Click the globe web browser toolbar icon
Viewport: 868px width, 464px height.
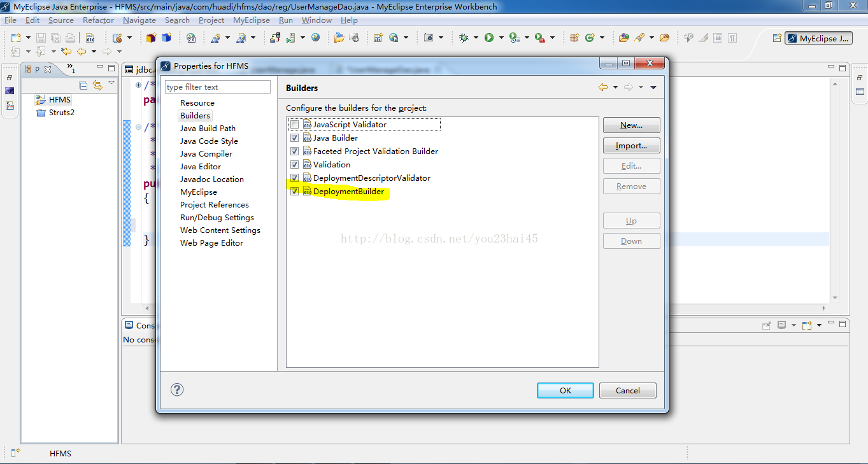316,38
